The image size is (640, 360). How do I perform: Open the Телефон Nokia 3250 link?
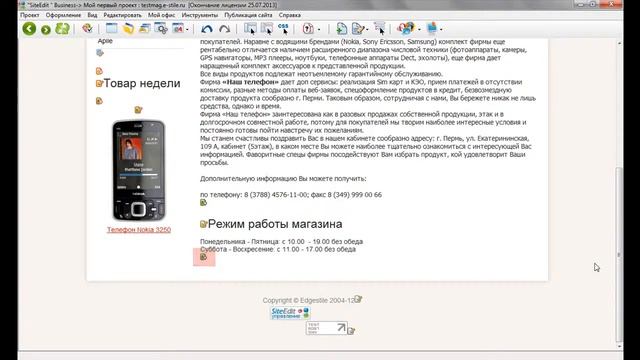(x=139, y=229)
